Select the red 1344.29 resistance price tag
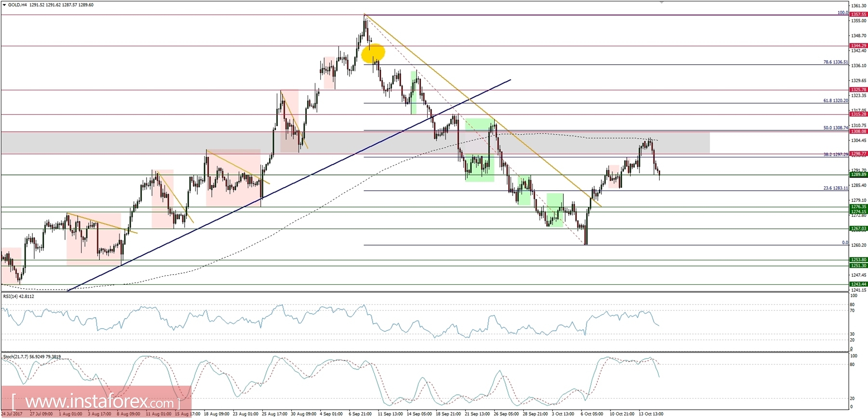This screenshot has height=419, width=868. 858,46
